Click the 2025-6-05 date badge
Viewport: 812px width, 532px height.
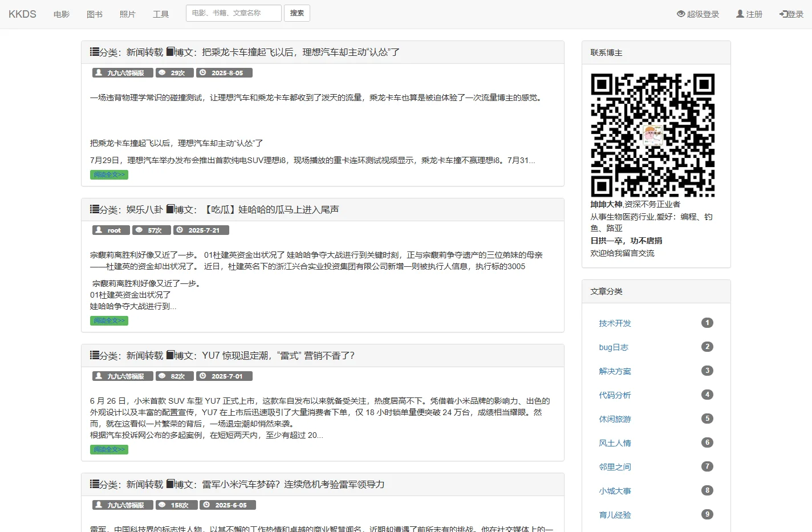(228, 505)
